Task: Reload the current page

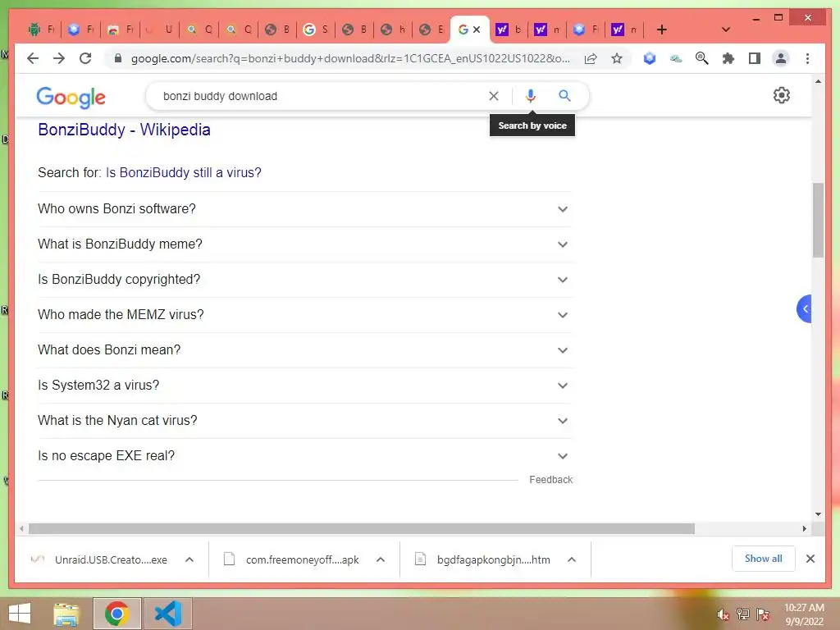Action: pos(85,58)
